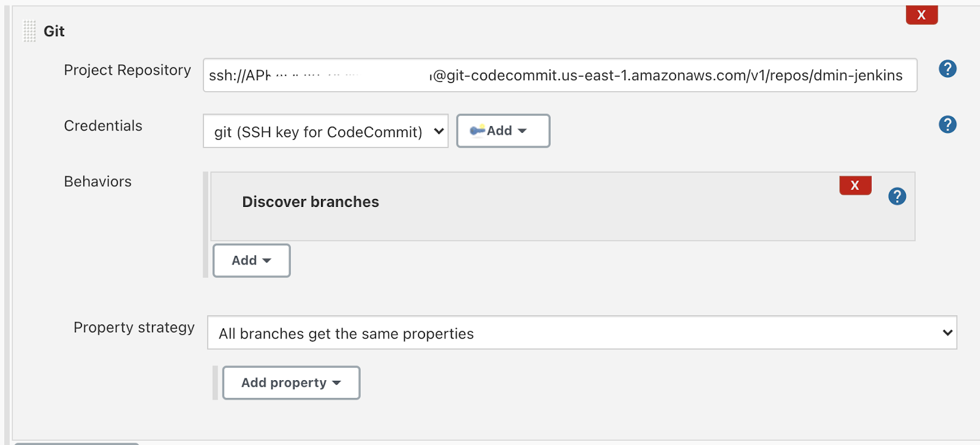Click the Credentials label
980x445 pixels.
tap(103, 126)
